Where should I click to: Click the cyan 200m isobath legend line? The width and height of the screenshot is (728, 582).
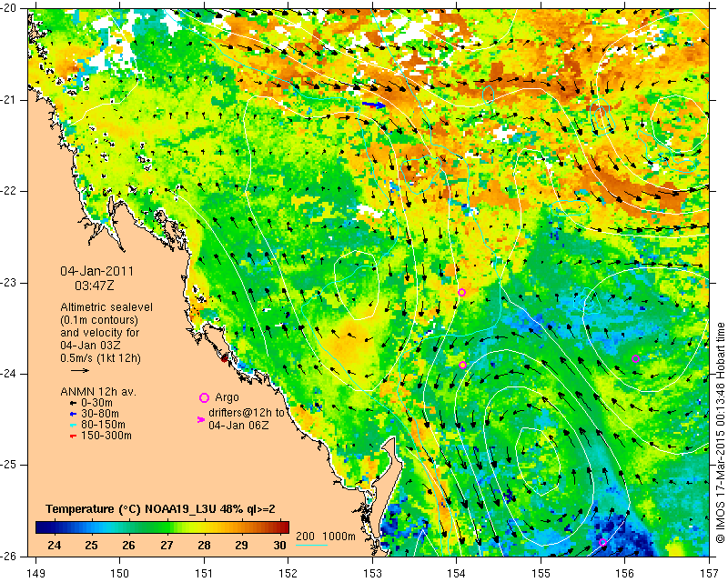[311, 545]
